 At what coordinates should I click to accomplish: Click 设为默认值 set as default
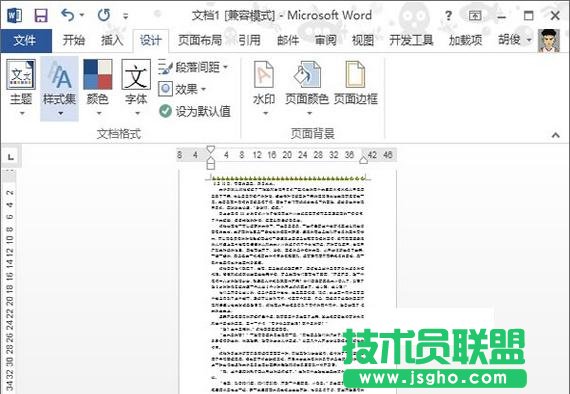195,111
